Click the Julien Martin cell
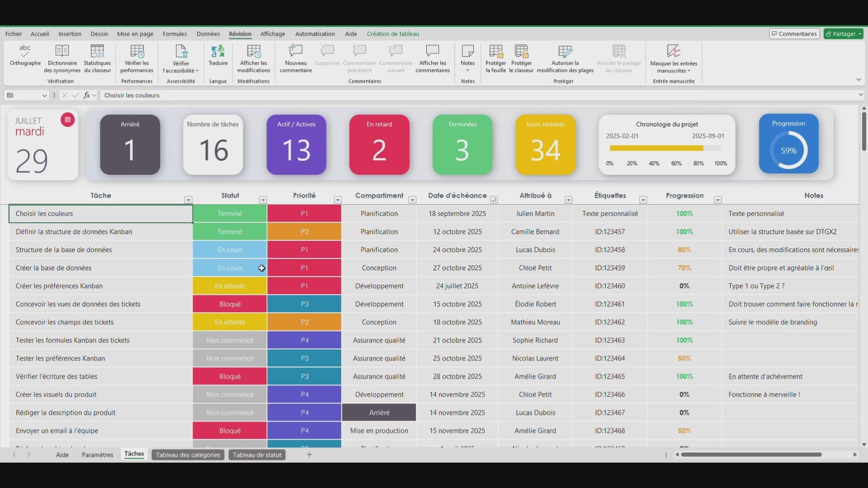The height and width of the screenshot is (488, 868). 535,214
